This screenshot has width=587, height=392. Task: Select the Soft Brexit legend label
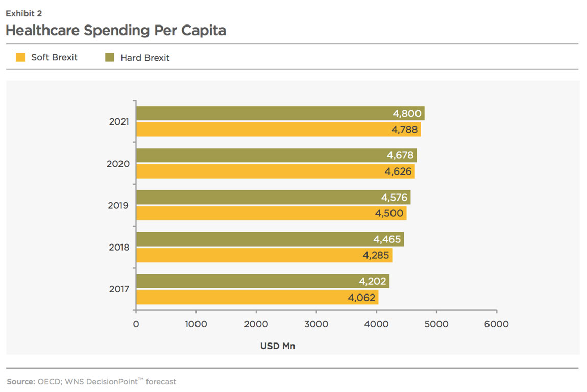click(x=54, y=57)
